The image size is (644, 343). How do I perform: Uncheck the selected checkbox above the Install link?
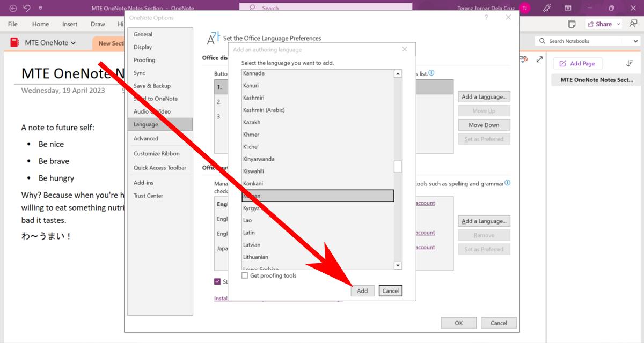(x=217, y=281)
